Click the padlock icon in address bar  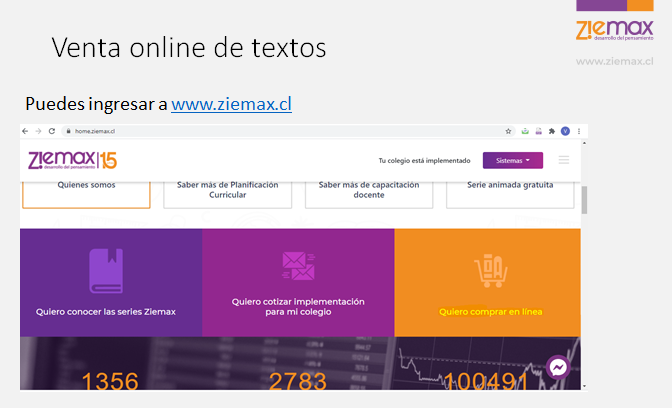[x=68, y=131]
